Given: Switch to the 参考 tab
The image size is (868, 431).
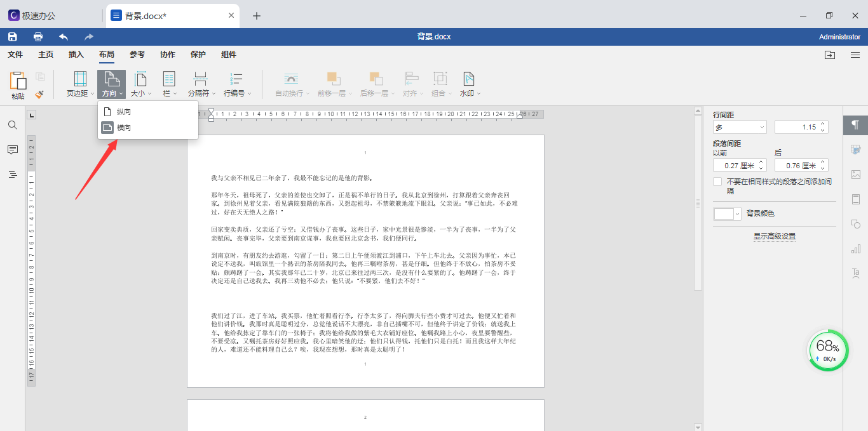Looking at the screenshot, I should point(137,55).
